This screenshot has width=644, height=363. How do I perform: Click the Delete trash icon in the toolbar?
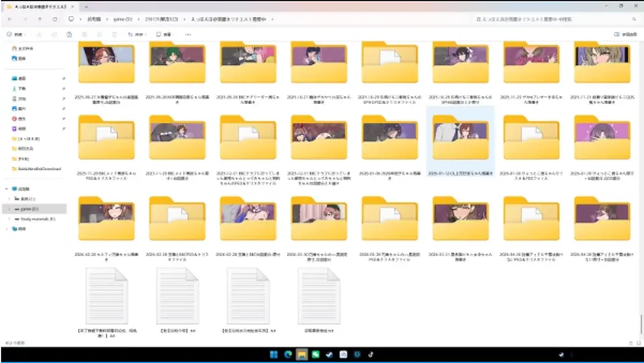coord(114,34)
